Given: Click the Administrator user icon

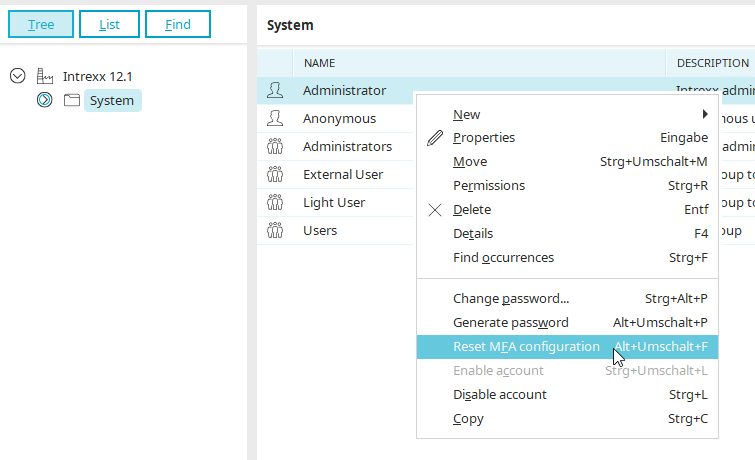Looking at the screenshot, I should click(x=276, y=91).
